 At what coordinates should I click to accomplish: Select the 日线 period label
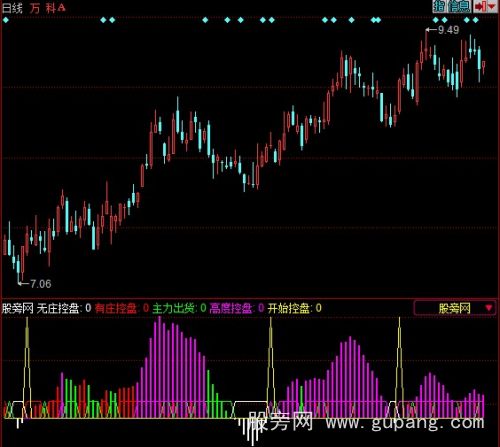click(12, 8)
